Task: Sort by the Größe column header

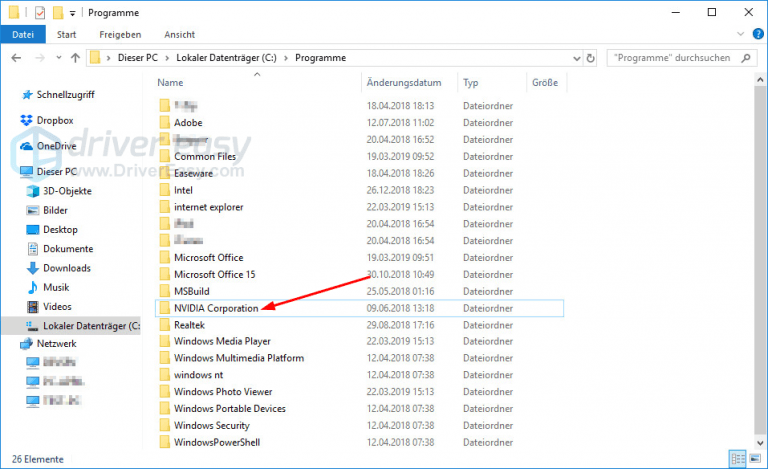Action: (547, 83)
